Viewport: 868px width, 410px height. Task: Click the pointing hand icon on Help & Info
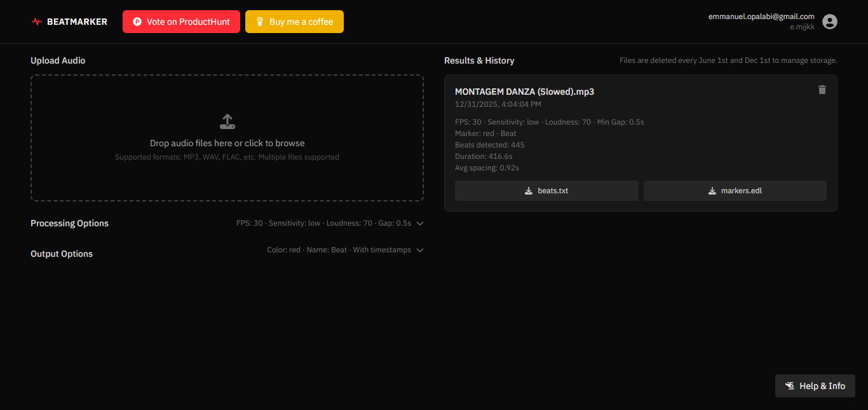click(789, 385)
